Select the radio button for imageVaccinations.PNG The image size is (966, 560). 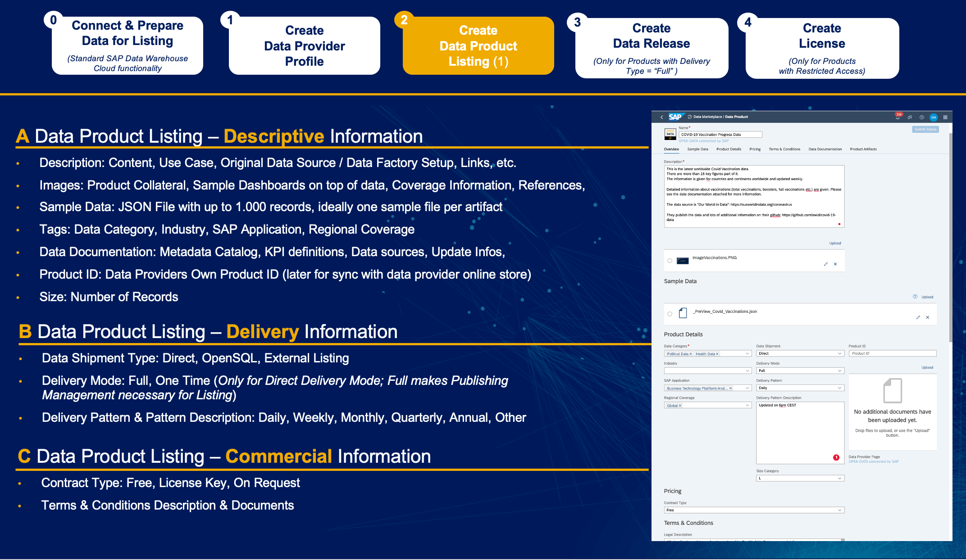pyautogui.click(x=670, y=261)
